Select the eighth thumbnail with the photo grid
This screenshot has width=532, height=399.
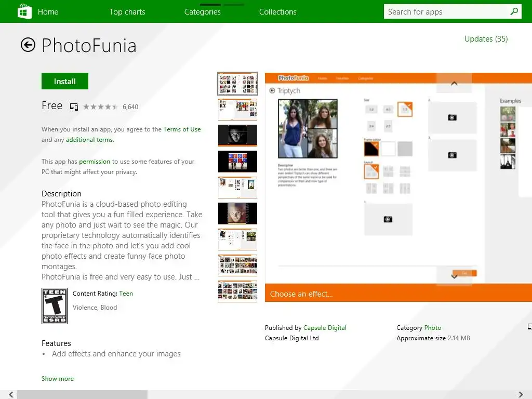(x=237, y=265)
